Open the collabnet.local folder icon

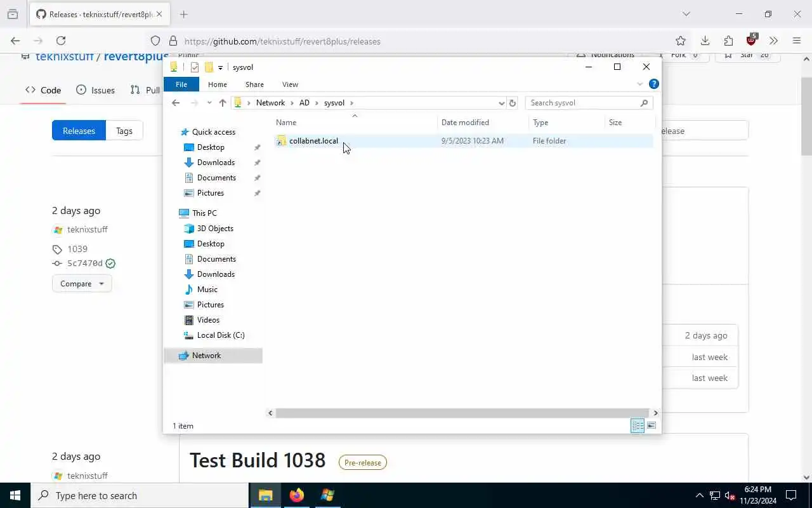(282, 141)
